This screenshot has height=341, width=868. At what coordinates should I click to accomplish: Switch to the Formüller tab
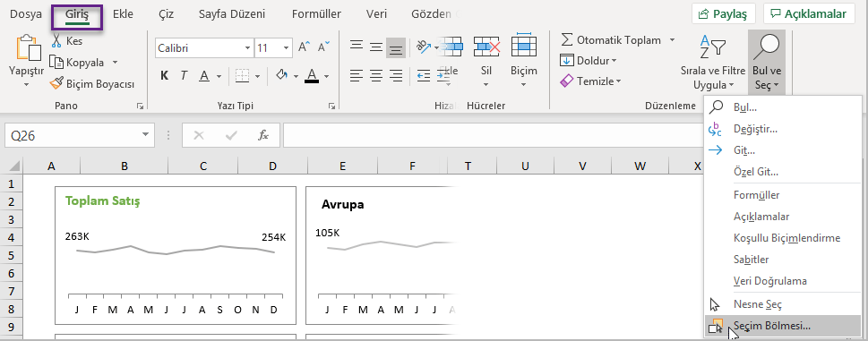pos(316,14)
